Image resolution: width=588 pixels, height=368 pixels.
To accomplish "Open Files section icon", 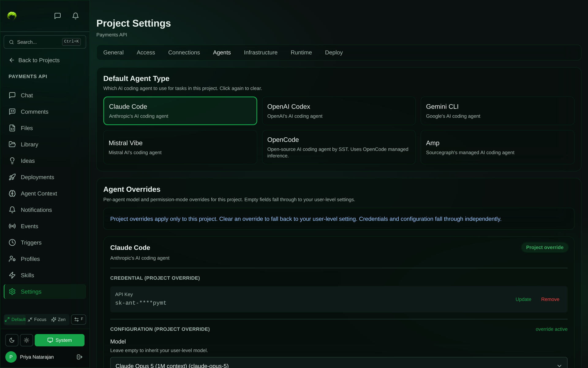I will [x=12, y=128].
